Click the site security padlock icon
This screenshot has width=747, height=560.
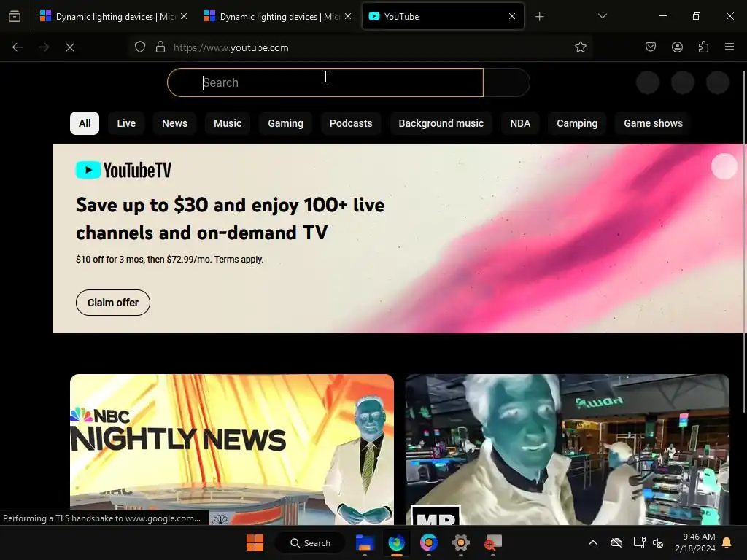click(x=160, y=47)
